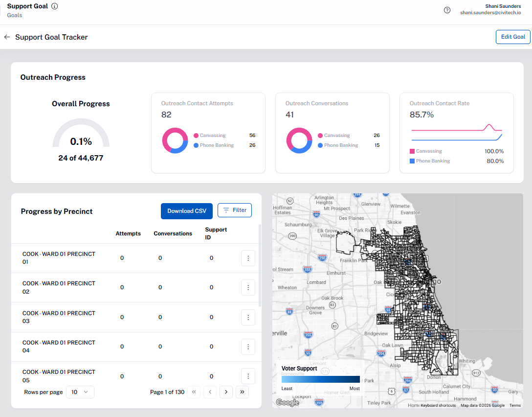Image resolution: width=532 pixels, height=417 pixels.
Task: Go to the previous page of precincts
Action: click(210, 392)
